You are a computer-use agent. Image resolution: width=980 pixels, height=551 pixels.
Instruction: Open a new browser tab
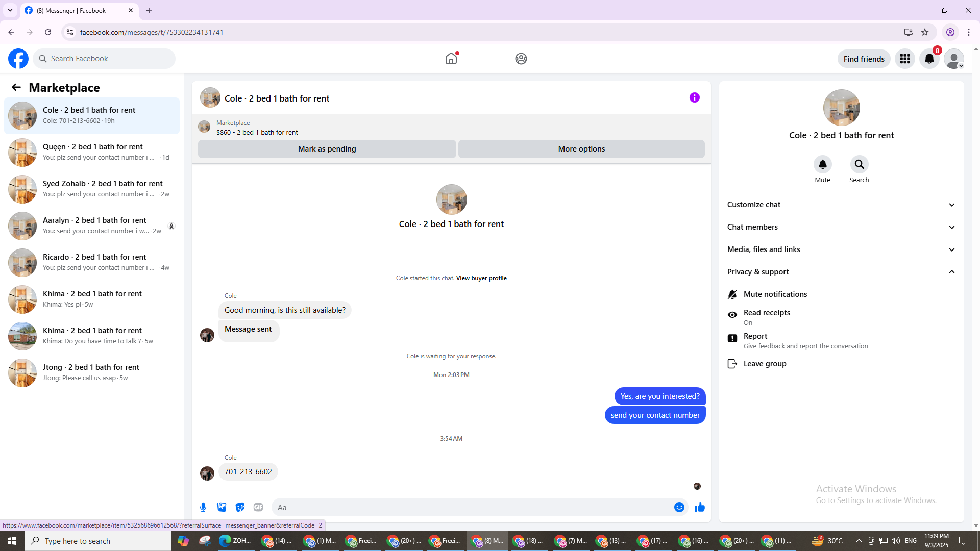[149, 10]
